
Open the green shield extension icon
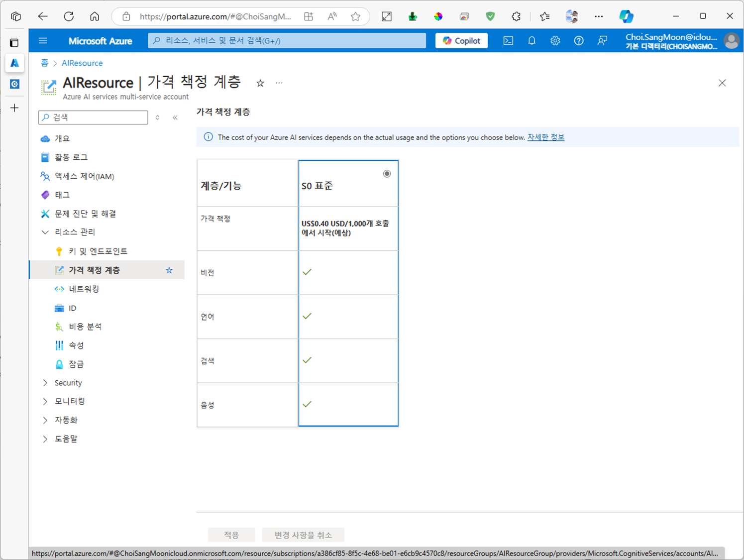pos(490,16)
